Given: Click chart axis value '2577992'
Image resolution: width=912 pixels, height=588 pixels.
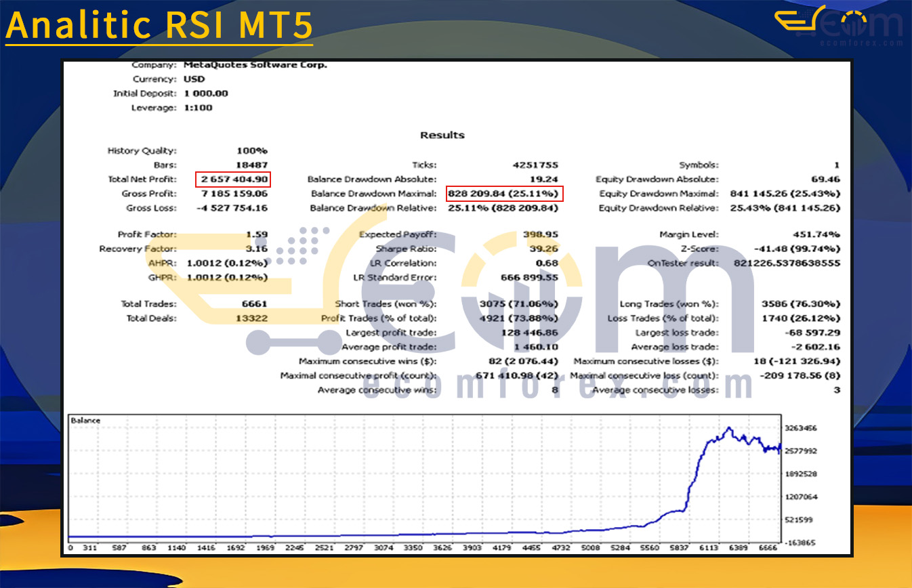Looking at the screenshot, I should tap(800, 450).
